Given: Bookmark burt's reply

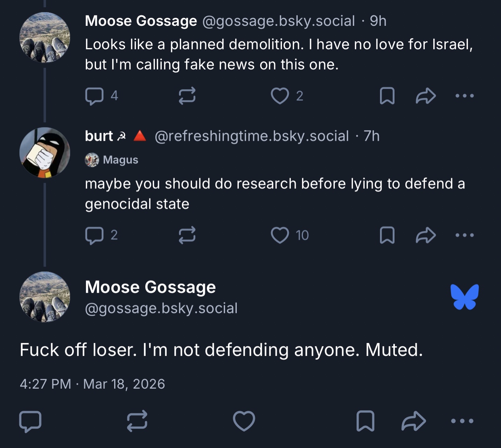Looking at the screenshot, I should tap(387, 235).
